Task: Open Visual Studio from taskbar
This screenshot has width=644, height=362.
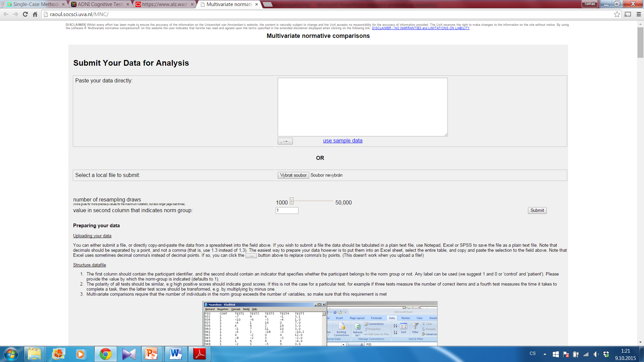Action: (x=129, y=354)
